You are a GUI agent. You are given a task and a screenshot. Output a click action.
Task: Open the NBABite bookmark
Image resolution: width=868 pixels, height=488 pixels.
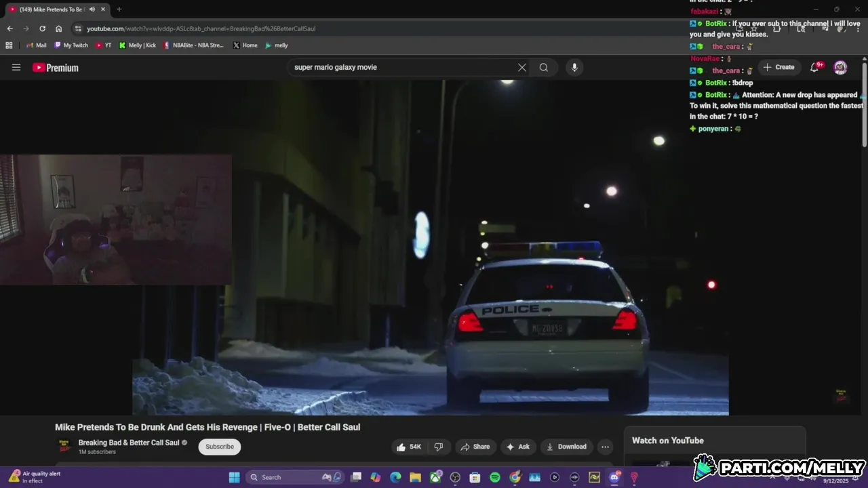pos(193,45)
